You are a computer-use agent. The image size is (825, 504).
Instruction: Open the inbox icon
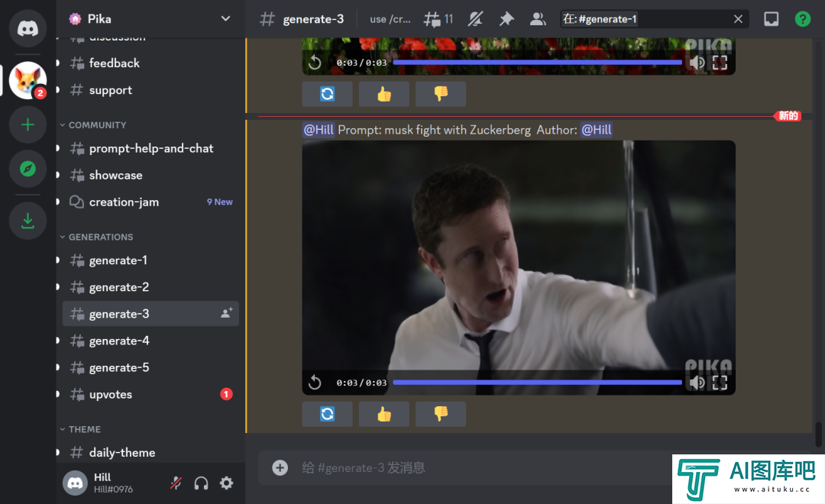pos(772,19)
